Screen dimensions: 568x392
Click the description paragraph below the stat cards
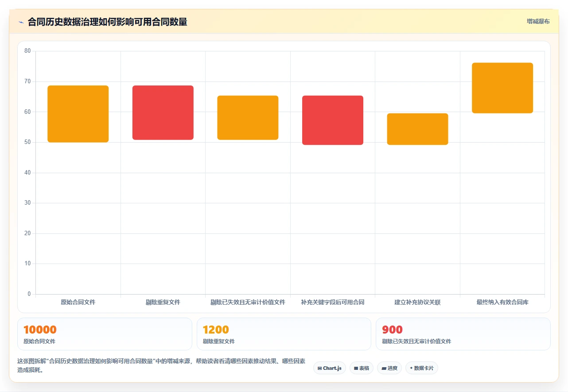[161, 365]
